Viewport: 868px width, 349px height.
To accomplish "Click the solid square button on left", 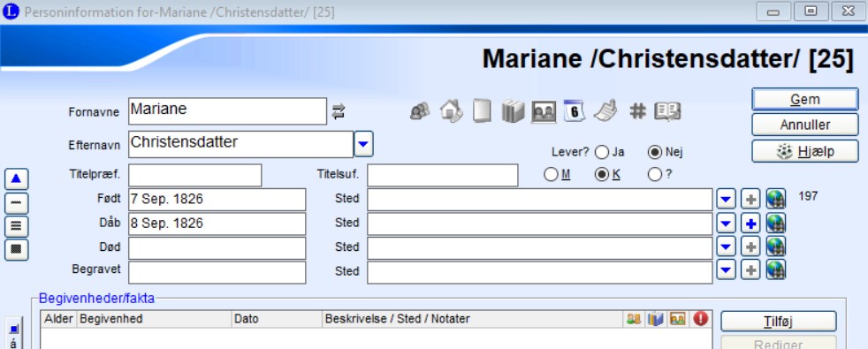I will tap(16, 249).
